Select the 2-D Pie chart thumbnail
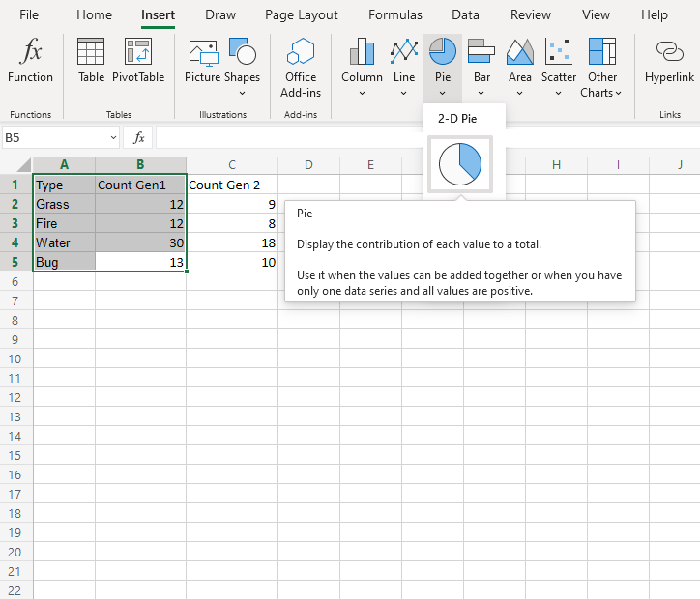 pyautogui.click(x=460, y=164)
